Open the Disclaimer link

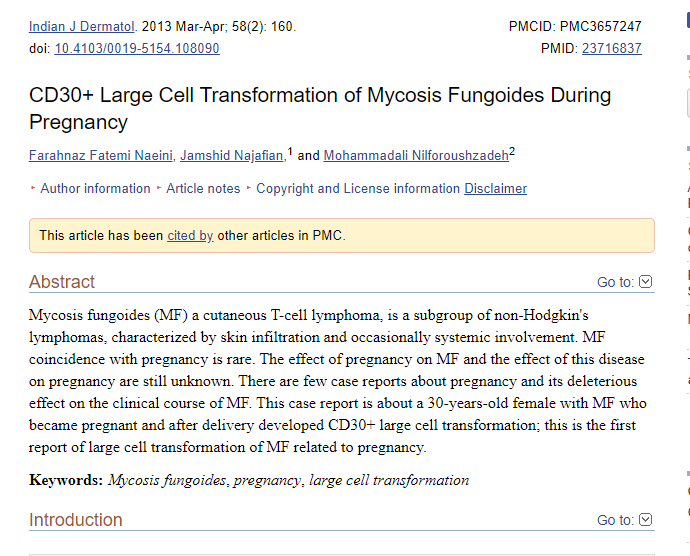[495, 188]
